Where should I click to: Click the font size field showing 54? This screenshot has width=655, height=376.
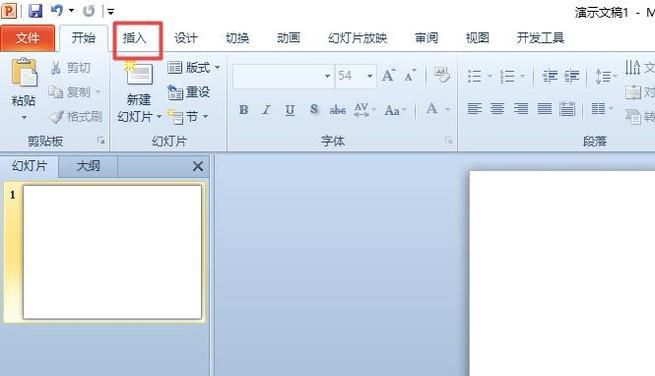(350, 76)
